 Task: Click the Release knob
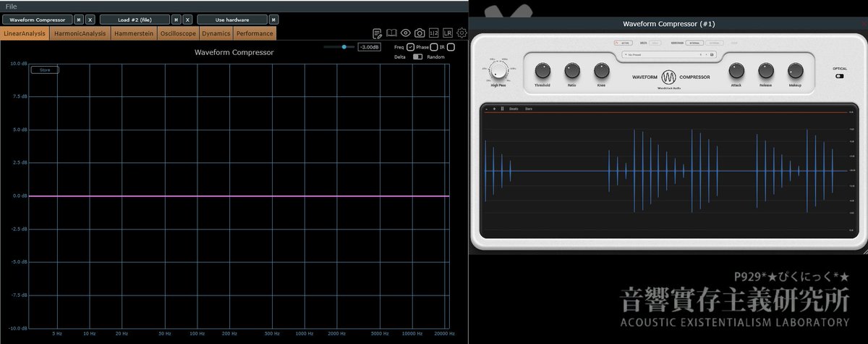(766, 70)
